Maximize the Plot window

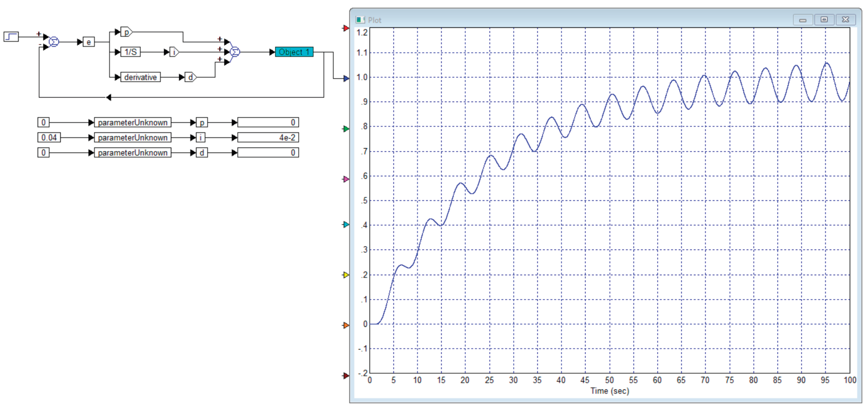click(x=824, y=20)
